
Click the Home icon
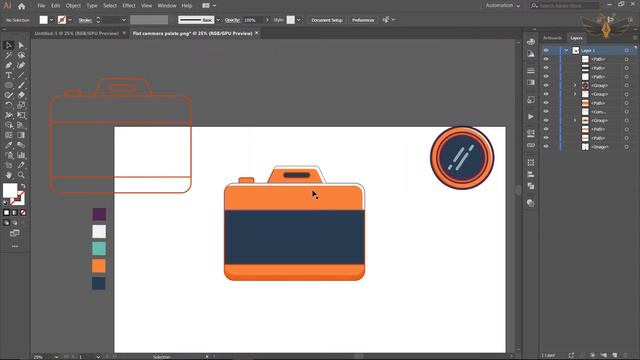tap(22, 6)
